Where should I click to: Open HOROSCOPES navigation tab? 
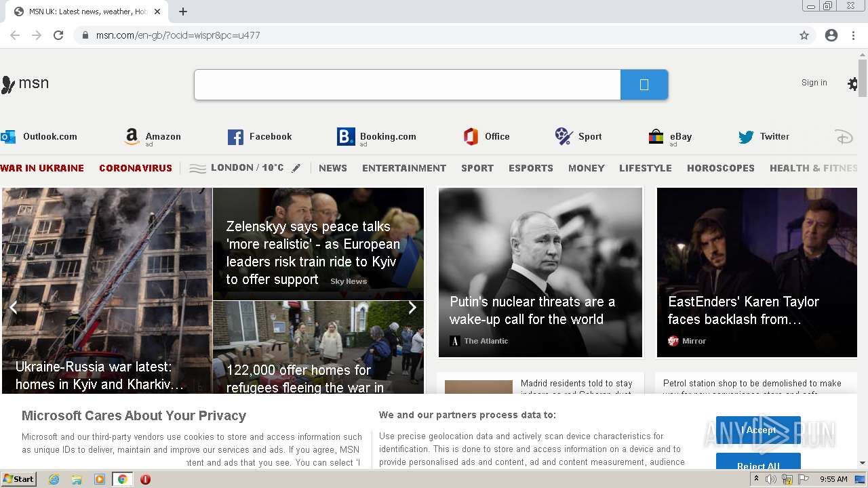tap(721, 168)
